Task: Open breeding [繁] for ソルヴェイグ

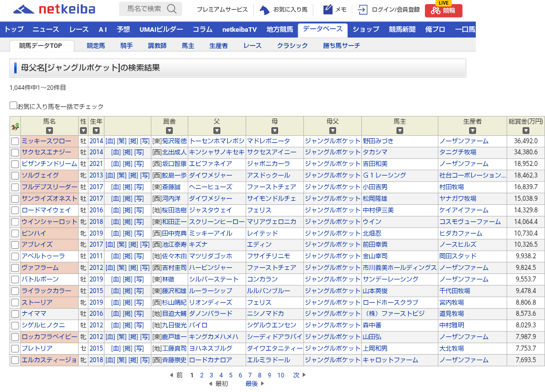Action: coord(122,175)
